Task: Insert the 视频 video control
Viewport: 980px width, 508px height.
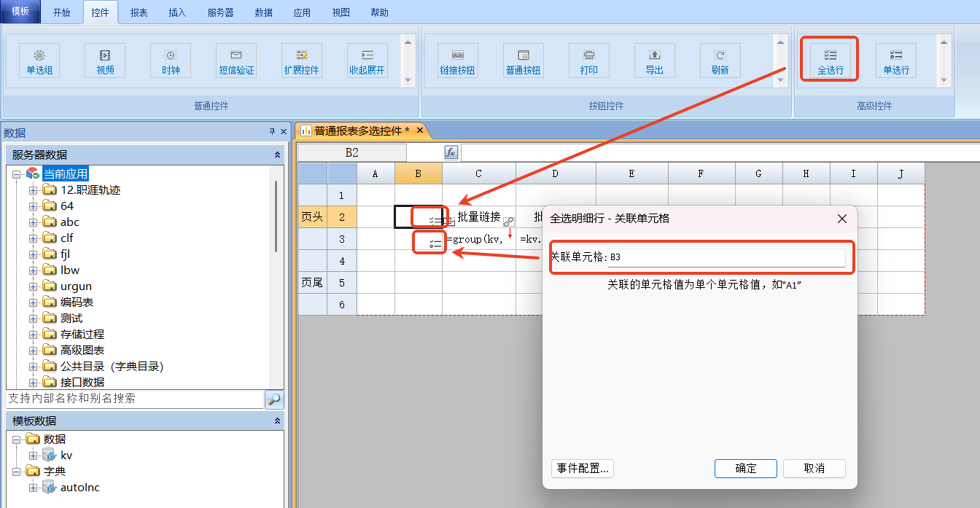Action: click(105, 61)
